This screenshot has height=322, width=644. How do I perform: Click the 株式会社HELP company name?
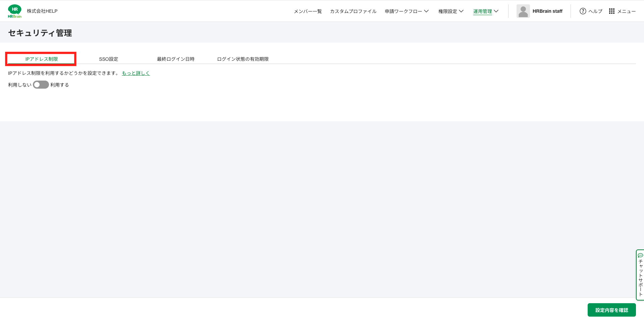(42, 11)
